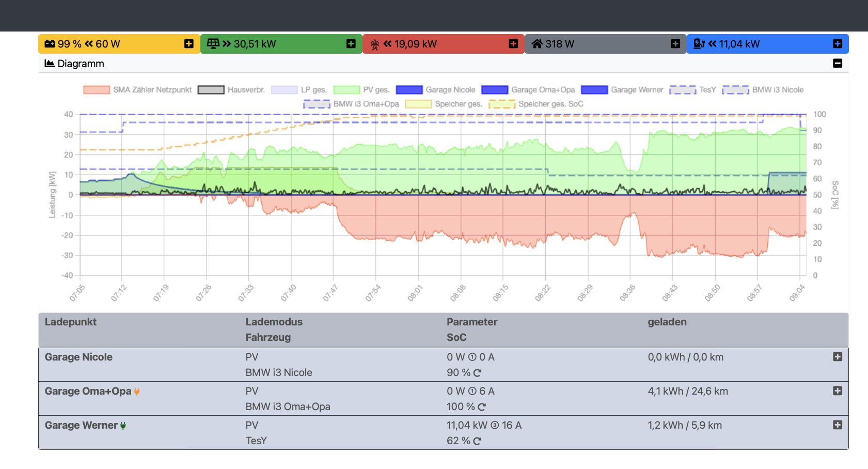Refresh SoC for BMW i3 Nicole
This screenshot has width=868, height=469.
pyautogui.click(x=478, y=373)
